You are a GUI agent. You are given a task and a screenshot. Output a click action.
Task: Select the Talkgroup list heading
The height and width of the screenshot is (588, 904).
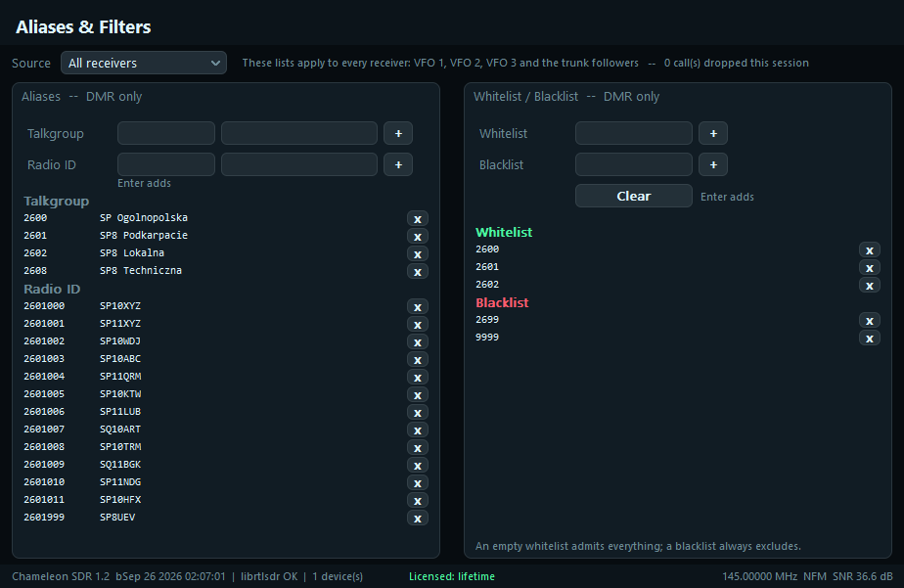click(x=57, y=201)
